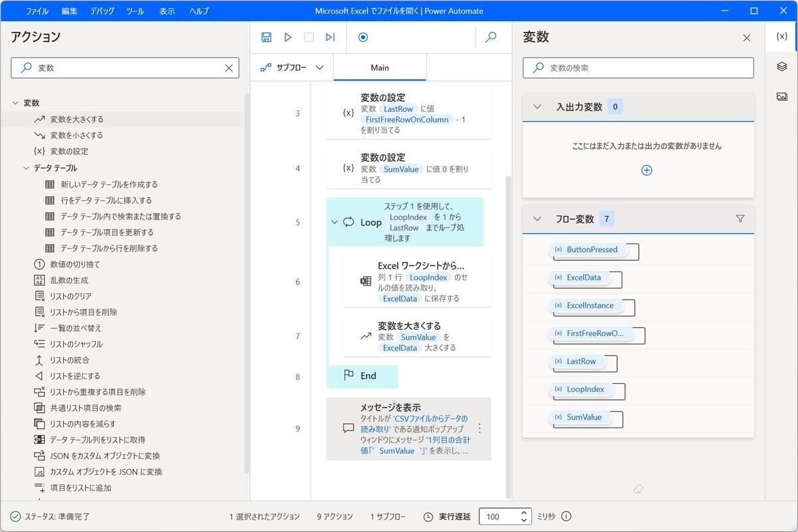Click the run delay info icon
The image size is (798, 532).
point(566,516)
